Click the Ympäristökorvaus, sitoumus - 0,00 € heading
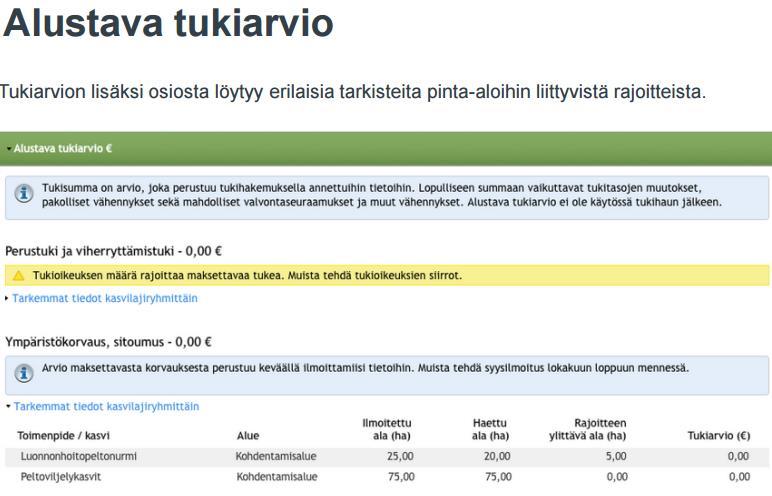The width and height of the screenshot is (772, 496). [108, 342]
